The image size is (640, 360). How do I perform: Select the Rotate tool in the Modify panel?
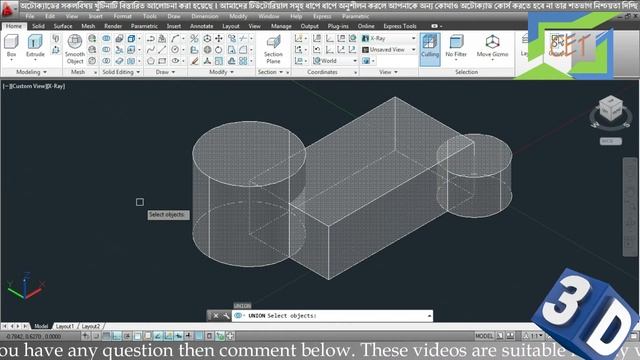[219, 50]
